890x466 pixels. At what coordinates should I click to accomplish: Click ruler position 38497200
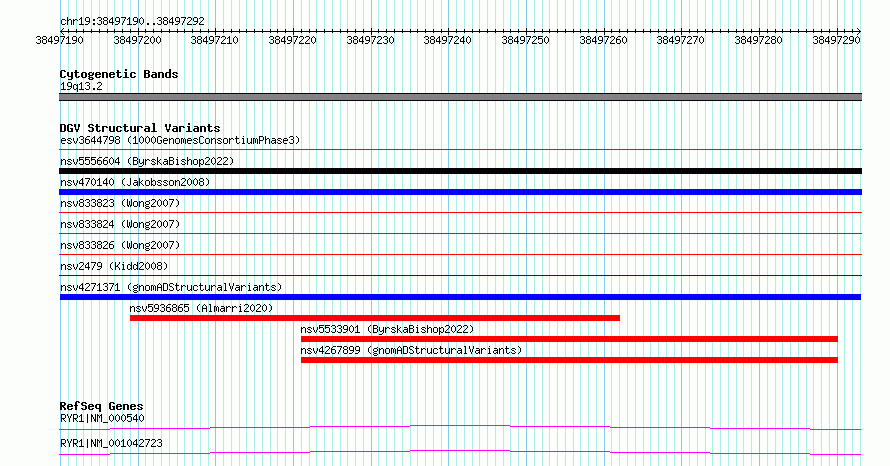[x=137, y=40]
